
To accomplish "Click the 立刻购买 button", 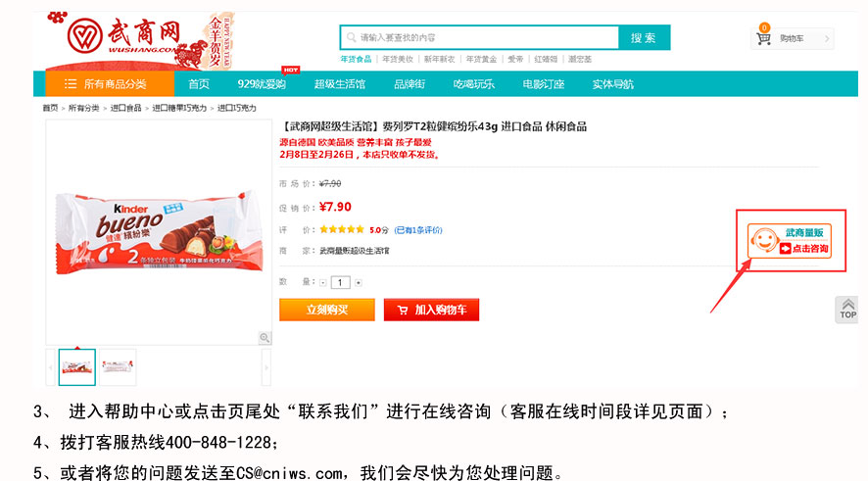I will (327, 310).
